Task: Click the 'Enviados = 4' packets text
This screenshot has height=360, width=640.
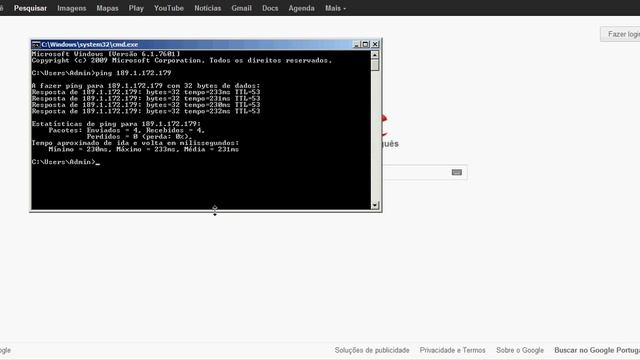Action: click(x=112, y=130)
